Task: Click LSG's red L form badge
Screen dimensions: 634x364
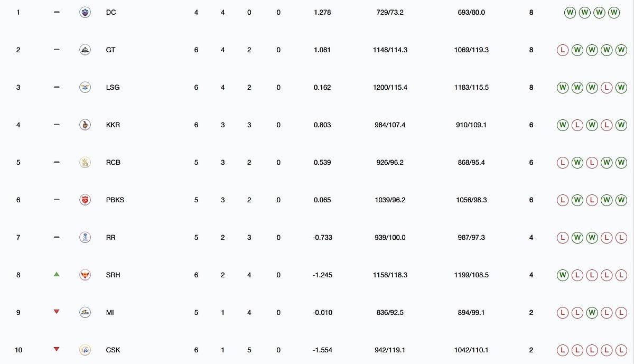Action: [607, 87]
